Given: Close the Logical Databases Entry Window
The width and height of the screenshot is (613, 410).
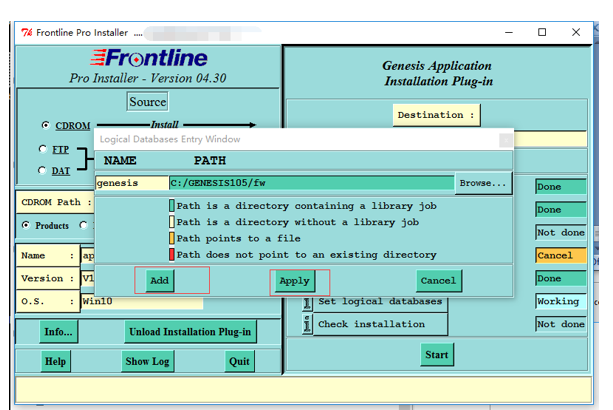Looking at the screenshot, I should click(506, 140).
